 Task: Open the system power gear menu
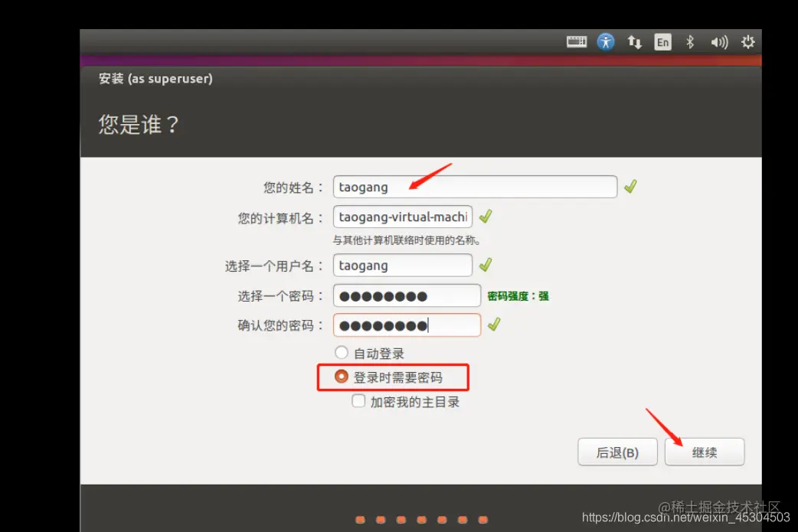747,41
